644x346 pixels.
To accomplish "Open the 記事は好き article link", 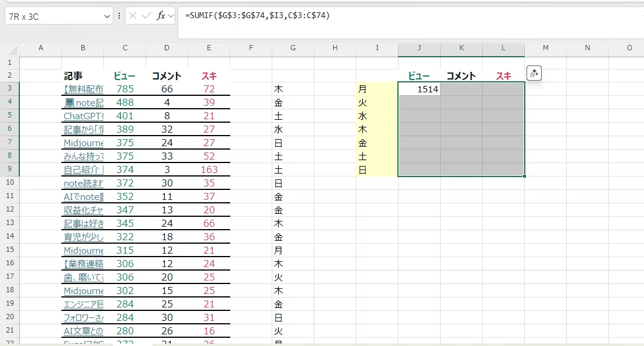I will click(84, 223).
